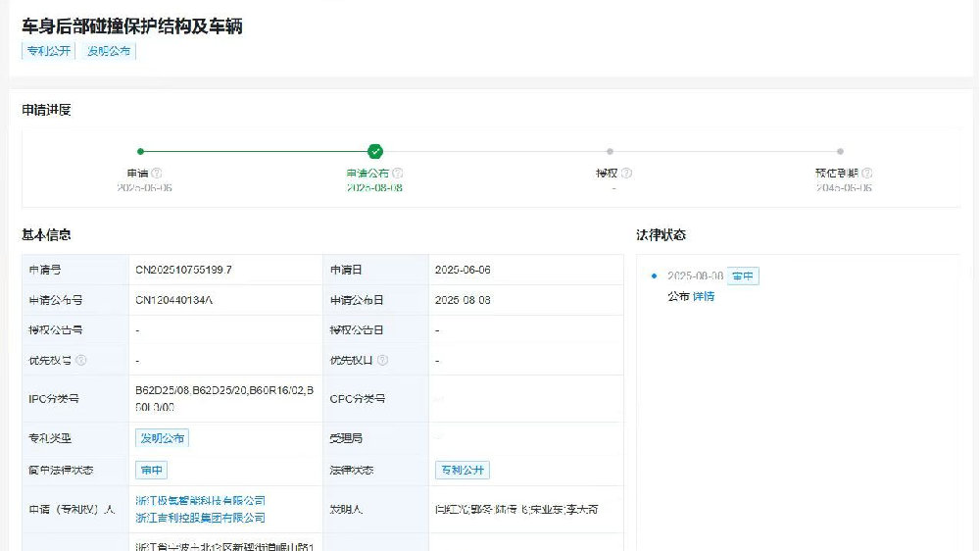This screenshot has height=551, width=980.
Task: Click help icon next to 申请 step
Action: 157,174
